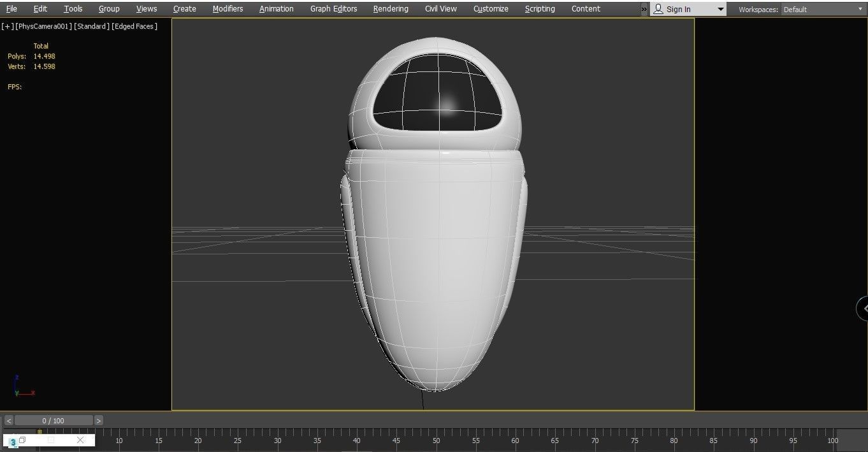Click frame 75 on the track bar
868x452 pixels.
tap(634, 441)
